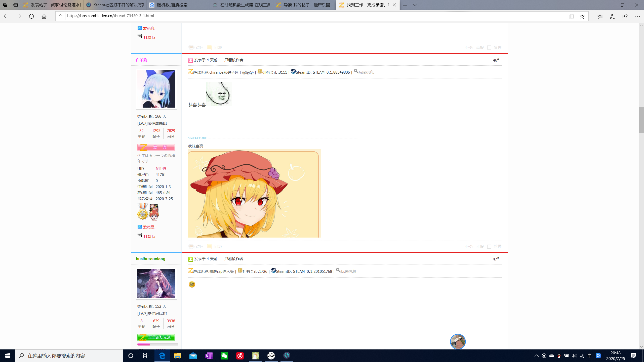644x362 pixels.
Task: Switch to Steam社区打不开 tab
Action: [115, 5]
